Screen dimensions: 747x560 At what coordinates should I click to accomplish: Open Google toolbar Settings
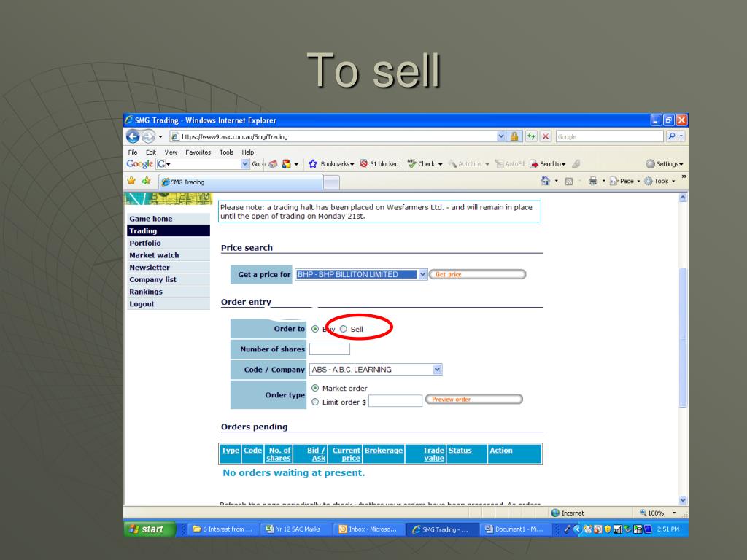click(664, 164)
